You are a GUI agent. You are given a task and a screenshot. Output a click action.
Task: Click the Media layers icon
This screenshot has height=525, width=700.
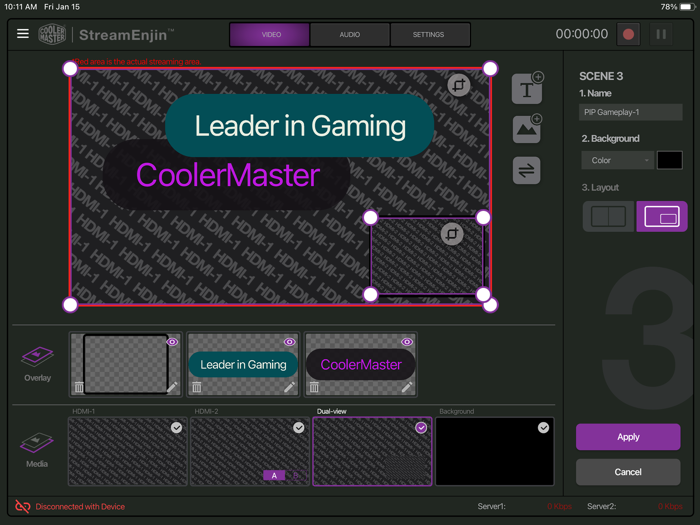click(x=37, y=442)
